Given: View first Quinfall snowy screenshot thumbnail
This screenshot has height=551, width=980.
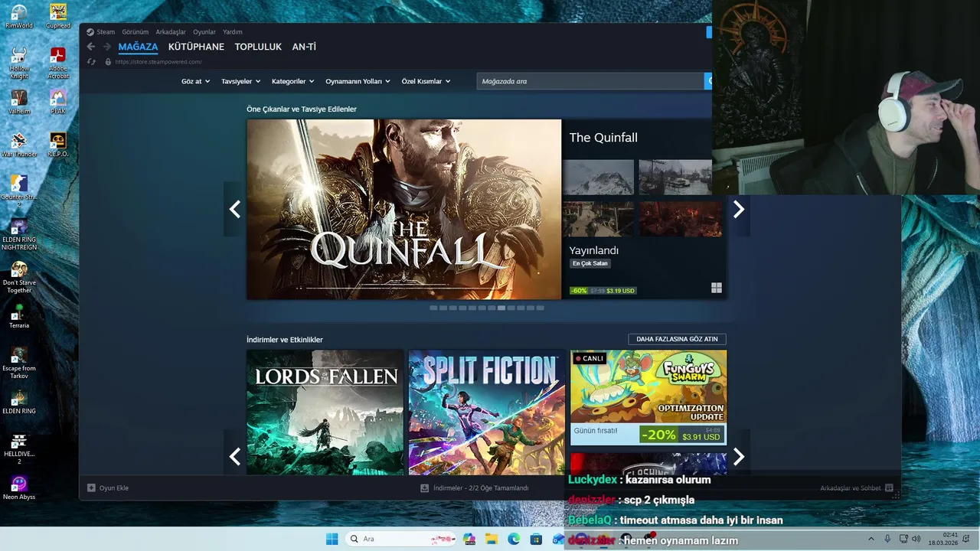Looking at the screenshot, I should point(598,178).
